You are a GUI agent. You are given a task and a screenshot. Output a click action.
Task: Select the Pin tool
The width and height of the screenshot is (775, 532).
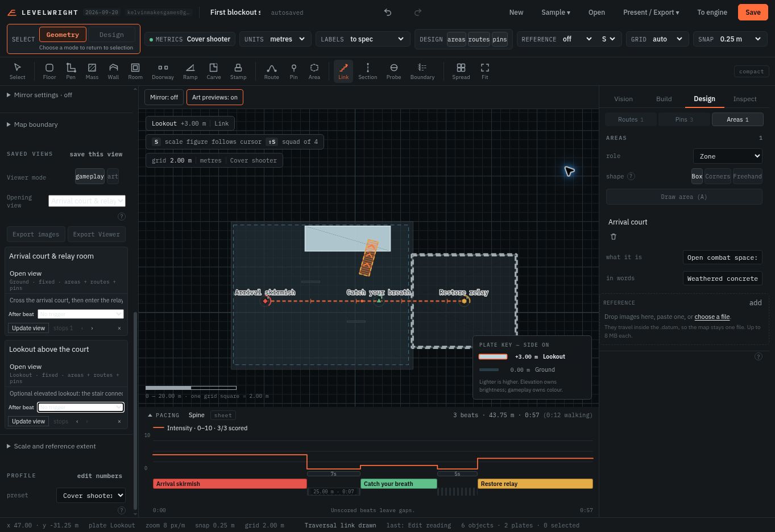click(293, 72)
